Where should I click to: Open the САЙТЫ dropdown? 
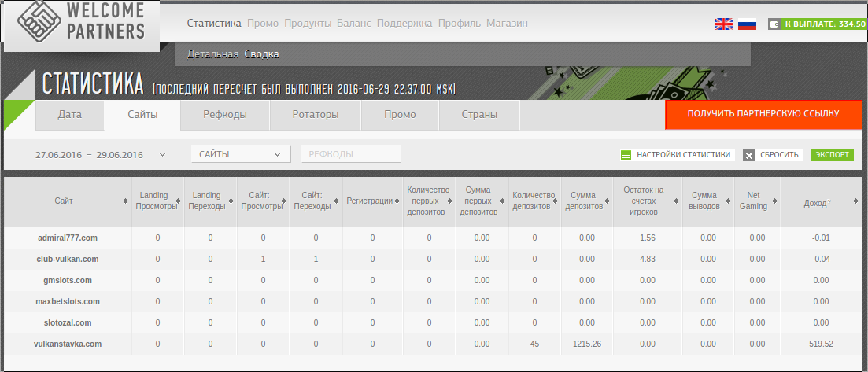click(x=241, y=154)
